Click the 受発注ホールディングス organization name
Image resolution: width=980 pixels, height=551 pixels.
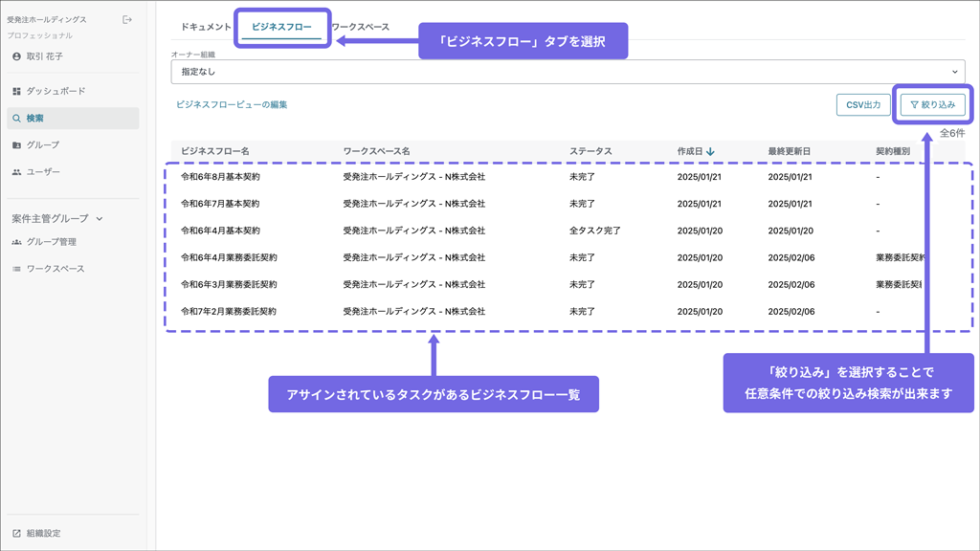[47, 20]
